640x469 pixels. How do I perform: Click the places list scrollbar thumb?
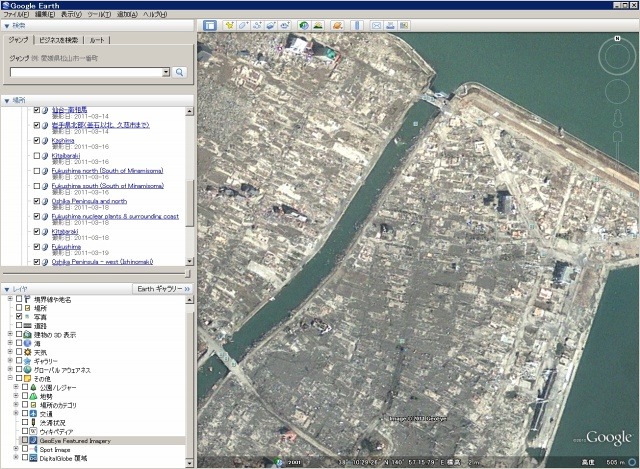189,203
